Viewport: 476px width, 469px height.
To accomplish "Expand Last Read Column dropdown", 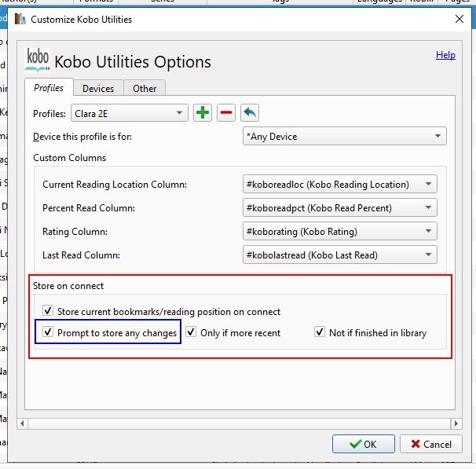I will (339, 255).
